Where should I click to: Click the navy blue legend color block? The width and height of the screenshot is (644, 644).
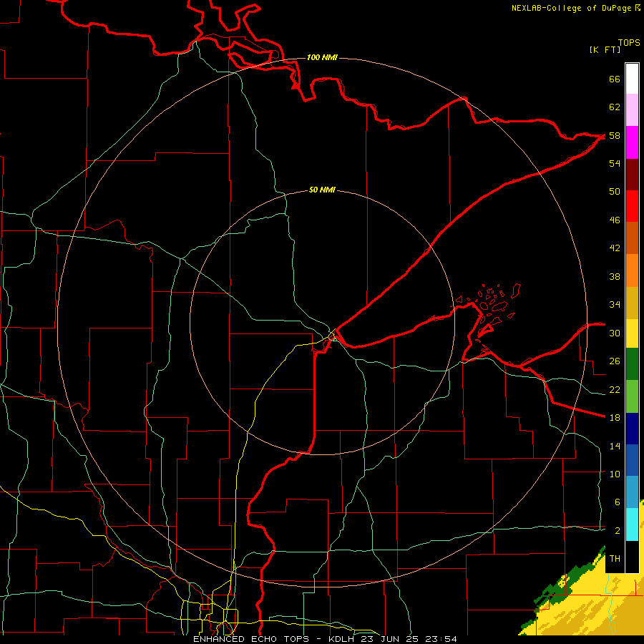pyautogui.click(x=632, y=429)
